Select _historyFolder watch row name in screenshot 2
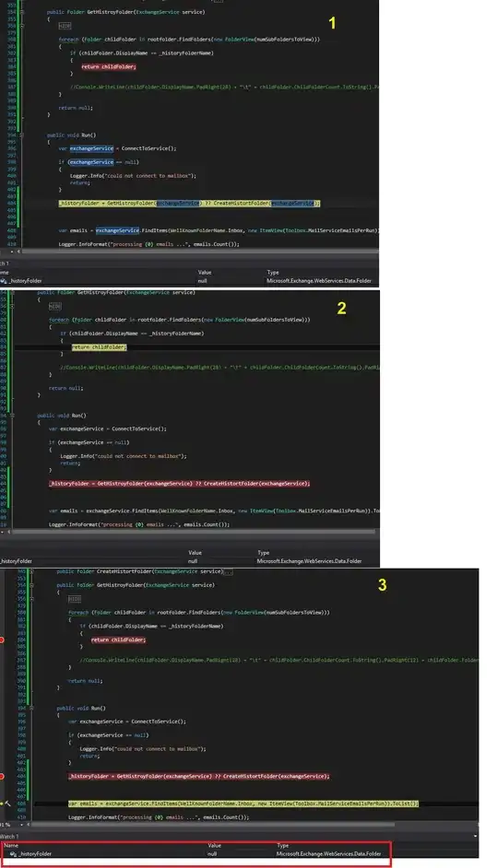498x868 pixels. click(x=16, y=561)
